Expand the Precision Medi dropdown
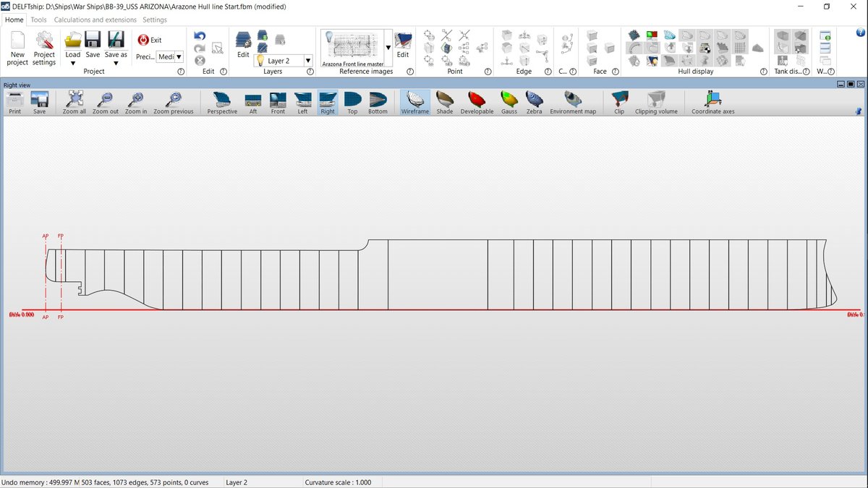868x488 pixels. (x=179, y=56)
